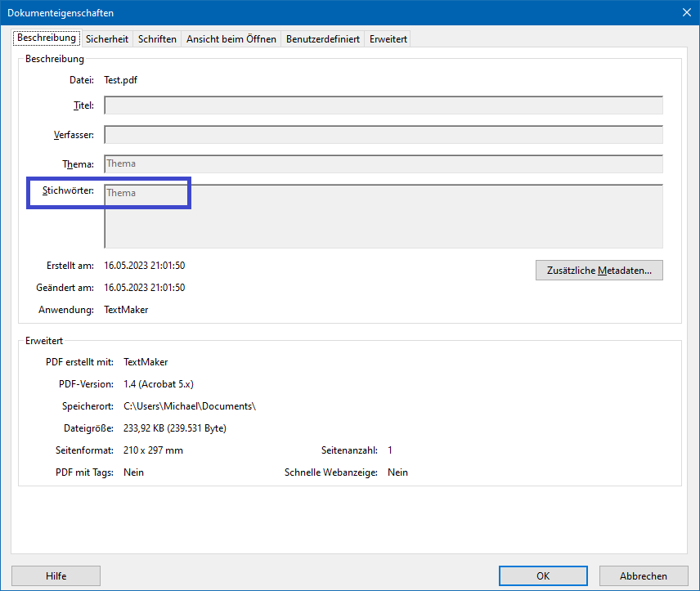This screenshot has height=591, width=700.
Task: Click the Thema input field
Action: [x=383, y=164]
